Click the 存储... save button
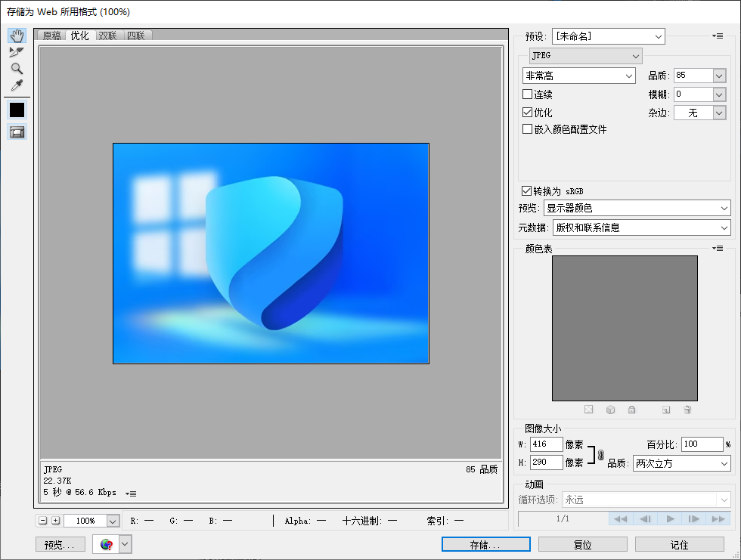The width and height of the screenshot is (741, 560). pyautogui.click(x=485, y=544)
